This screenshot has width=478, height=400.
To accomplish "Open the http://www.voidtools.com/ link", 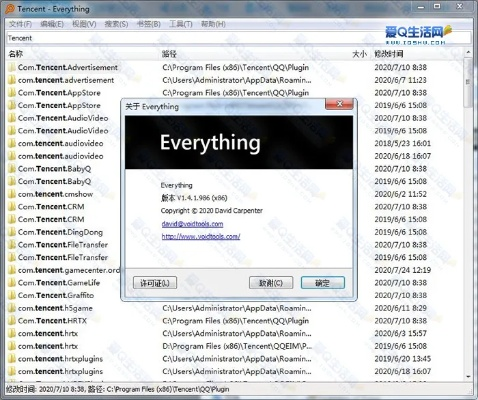I will coord(201,236).
